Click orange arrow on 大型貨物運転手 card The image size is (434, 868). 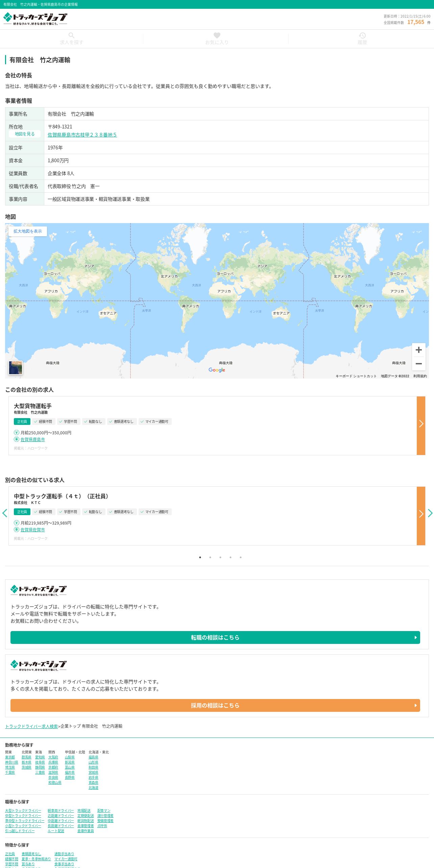click(421, 426)
